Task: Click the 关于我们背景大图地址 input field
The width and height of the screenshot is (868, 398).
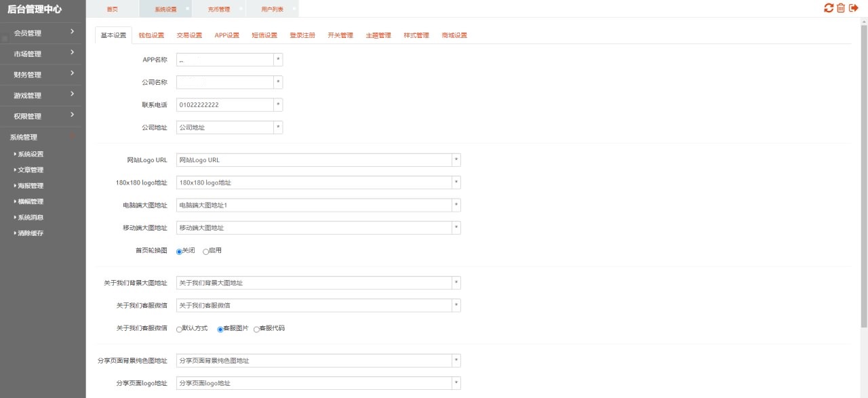Action: (x=314, y=283)
